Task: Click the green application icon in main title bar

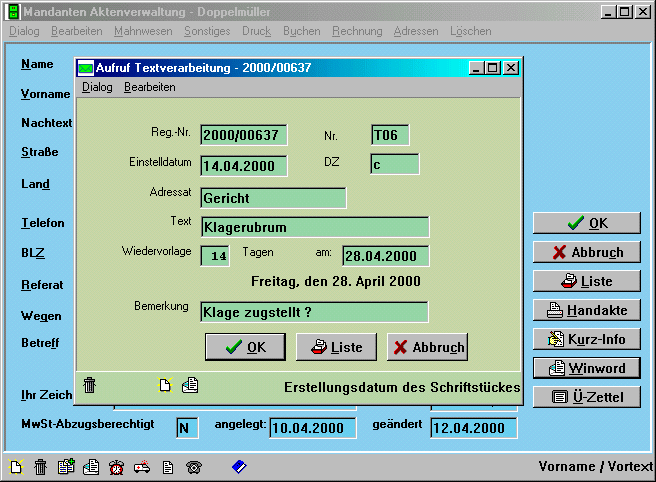Action: [13, 12]
